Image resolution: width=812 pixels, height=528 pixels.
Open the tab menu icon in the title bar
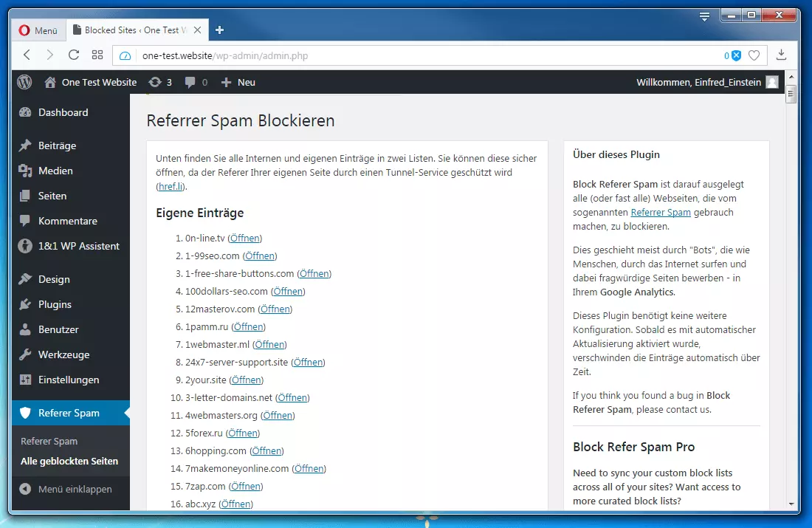704,16
